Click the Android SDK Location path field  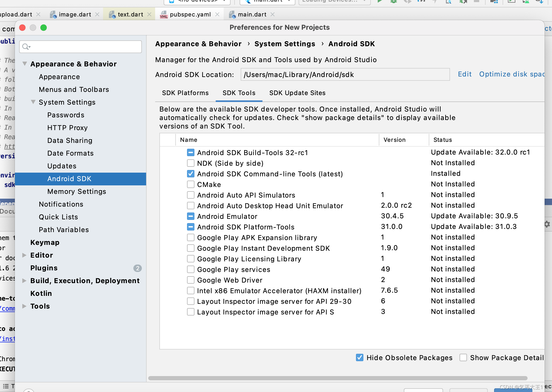(x=345, y=75)
